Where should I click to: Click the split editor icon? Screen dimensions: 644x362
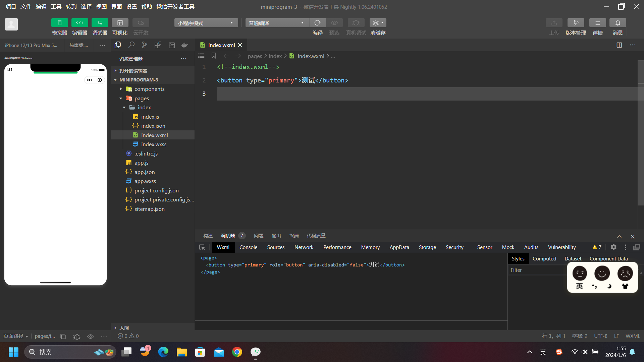point(619,45)
